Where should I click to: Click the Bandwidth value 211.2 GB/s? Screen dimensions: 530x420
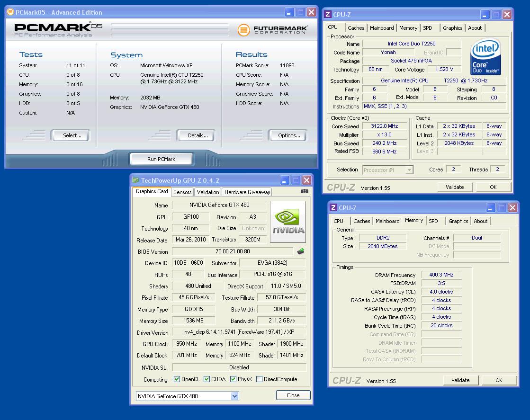point(281,321)
